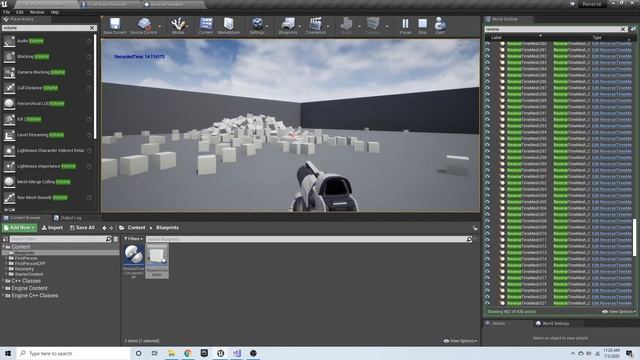Open the File menu
Screen dimensions: 640x360
click(x=6, y=12)
